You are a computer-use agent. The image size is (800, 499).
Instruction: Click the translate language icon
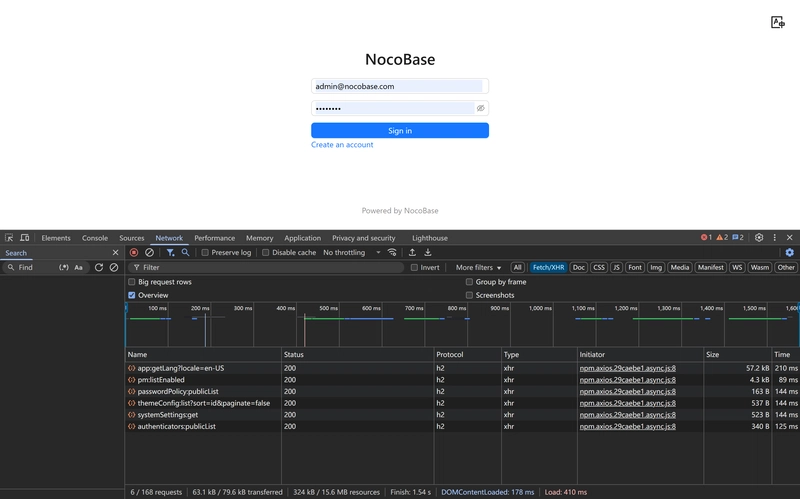778,22
